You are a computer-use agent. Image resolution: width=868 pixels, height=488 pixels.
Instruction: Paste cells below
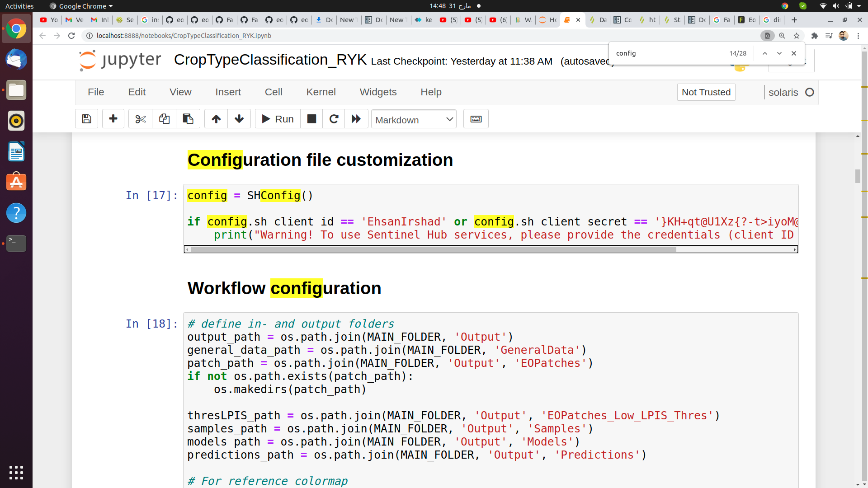(x=188, y=118)
